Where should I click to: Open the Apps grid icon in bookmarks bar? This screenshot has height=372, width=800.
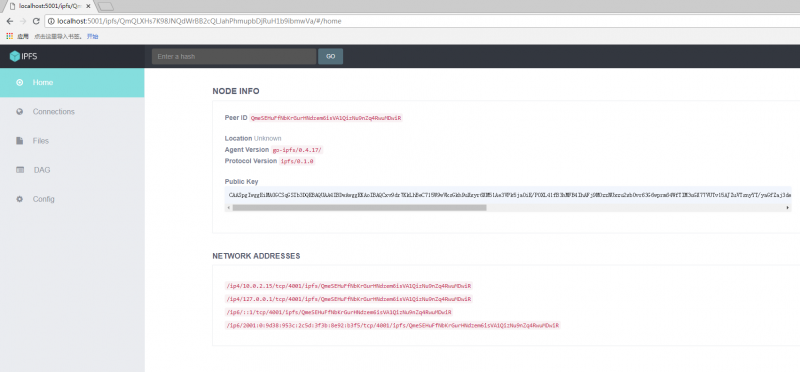9,36
